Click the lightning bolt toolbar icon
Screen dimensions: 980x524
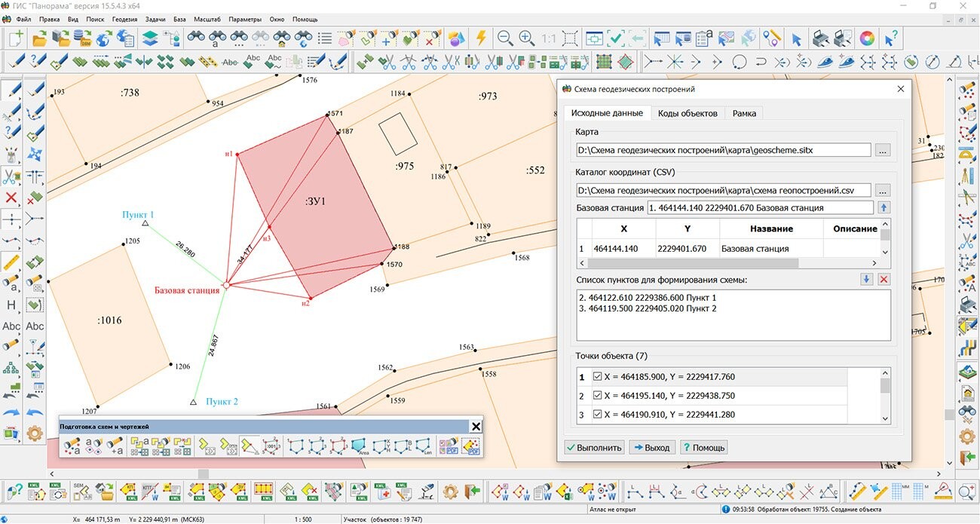(479, 38)
